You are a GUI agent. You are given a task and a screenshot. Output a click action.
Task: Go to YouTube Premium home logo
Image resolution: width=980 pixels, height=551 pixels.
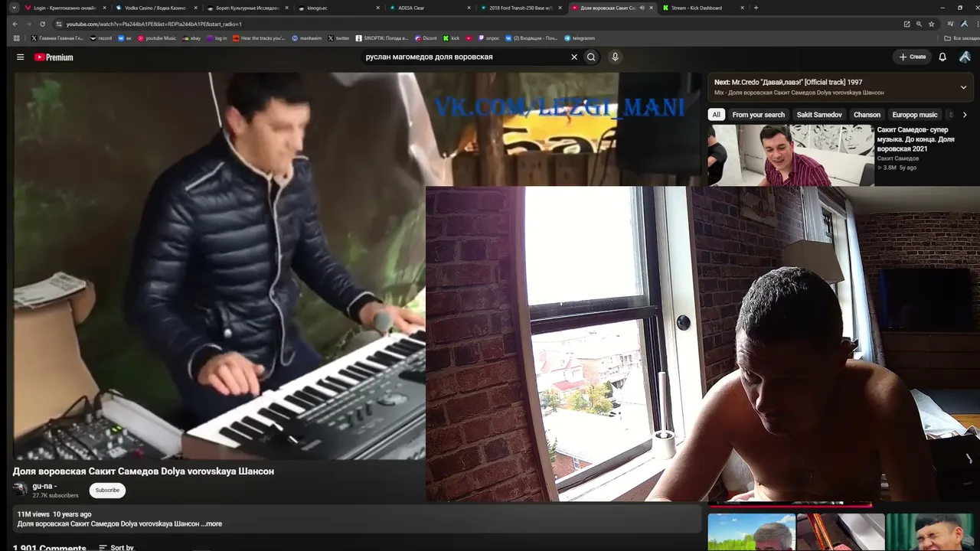[54, 57]
